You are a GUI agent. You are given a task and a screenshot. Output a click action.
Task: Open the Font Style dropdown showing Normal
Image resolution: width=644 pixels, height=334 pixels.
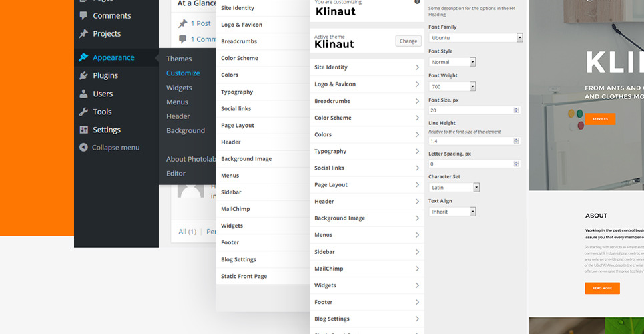[x=452, y=62]
